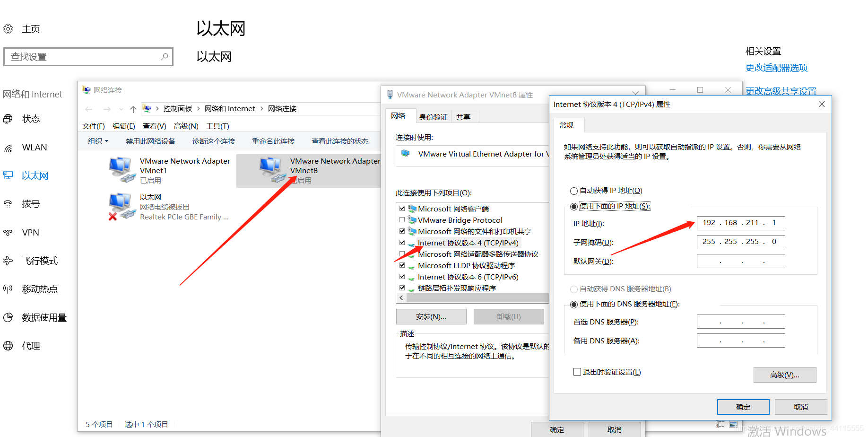
Task: Click the control panel icon in address bar
Action: [x=147, y=109]
